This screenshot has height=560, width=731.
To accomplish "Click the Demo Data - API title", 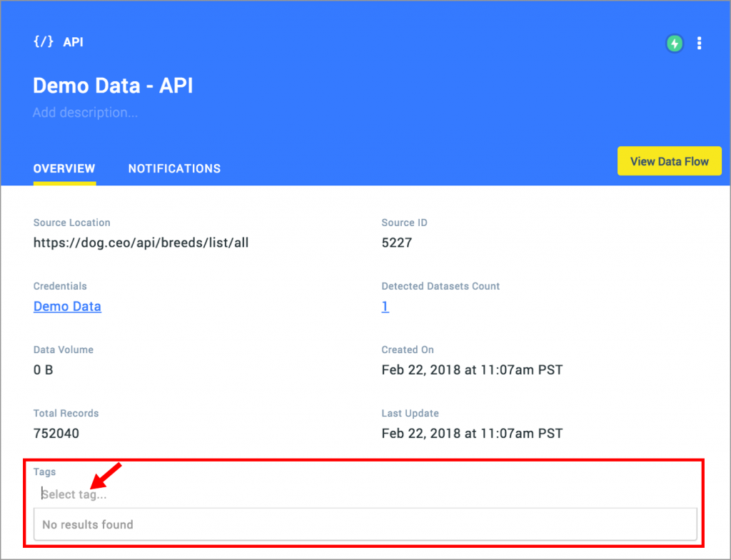I will (113, 86).
